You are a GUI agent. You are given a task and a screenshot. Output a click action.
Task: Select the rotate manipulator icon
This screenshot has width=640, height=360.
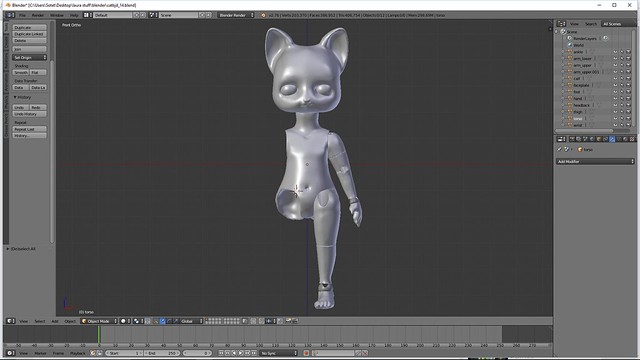point(169,321)
